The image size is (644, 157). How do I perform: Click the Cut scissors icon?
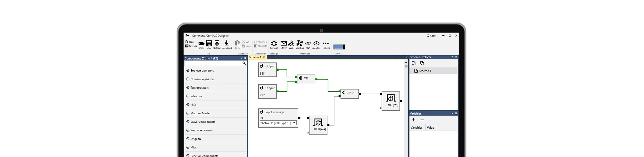click(x=243, y=42)
